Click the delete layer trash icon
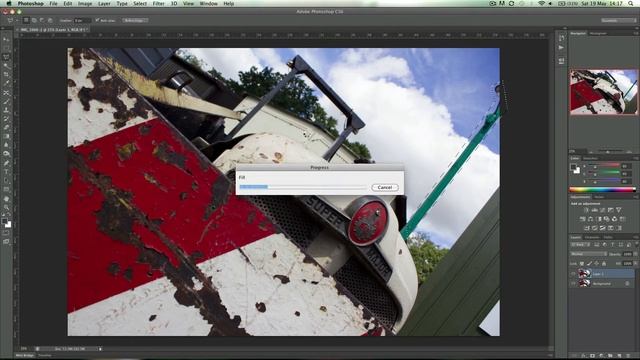The image size is (640, 360). coord(628,356)
